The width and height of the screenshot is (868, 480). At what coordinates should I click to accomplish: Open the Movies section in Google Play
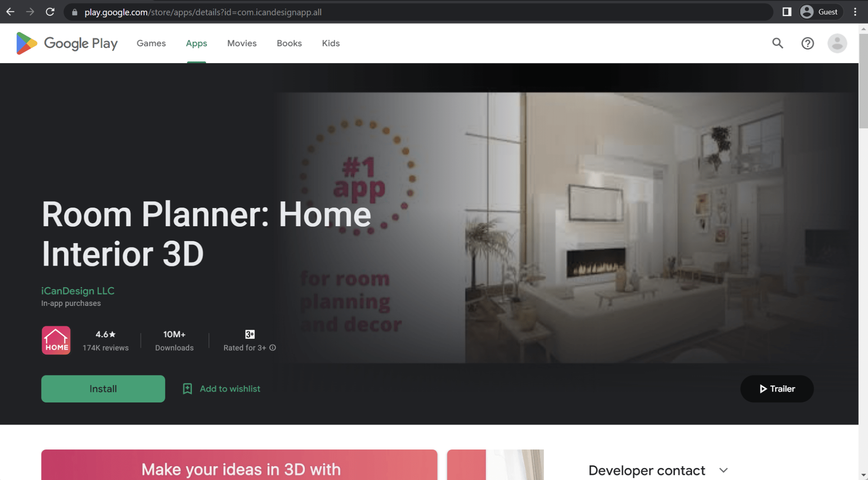coord(242,43)
